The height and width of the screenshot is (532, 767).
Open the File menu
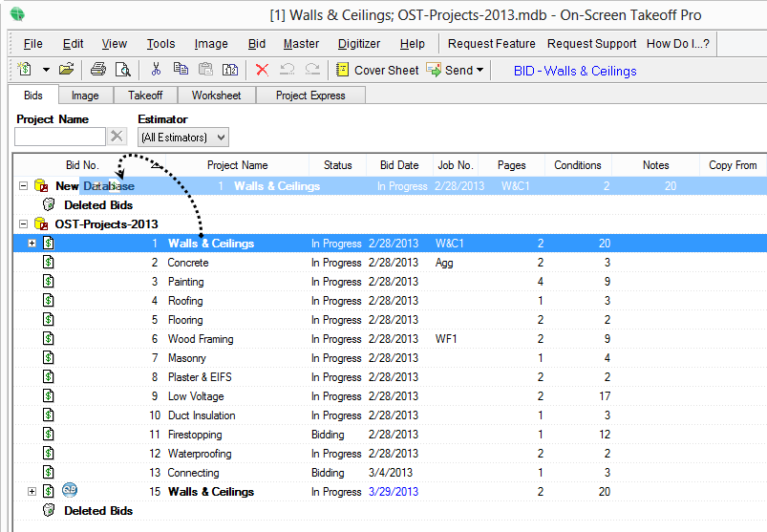tap(32, 44)
